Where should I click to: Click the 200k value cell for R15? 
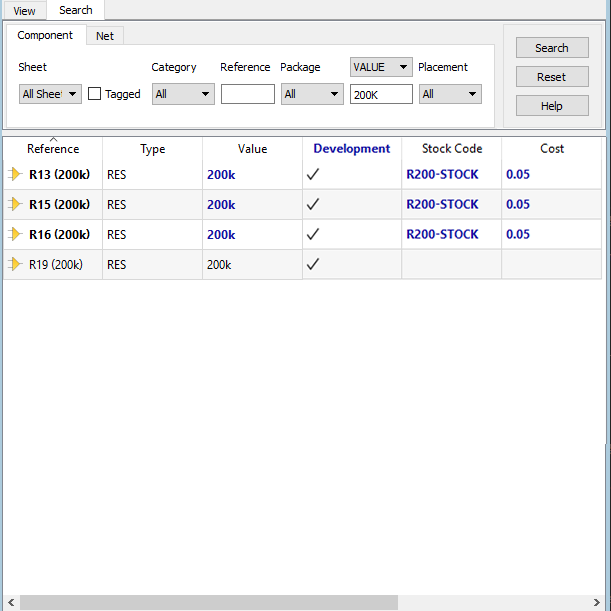pyautogui.click(x=253, y=205)
